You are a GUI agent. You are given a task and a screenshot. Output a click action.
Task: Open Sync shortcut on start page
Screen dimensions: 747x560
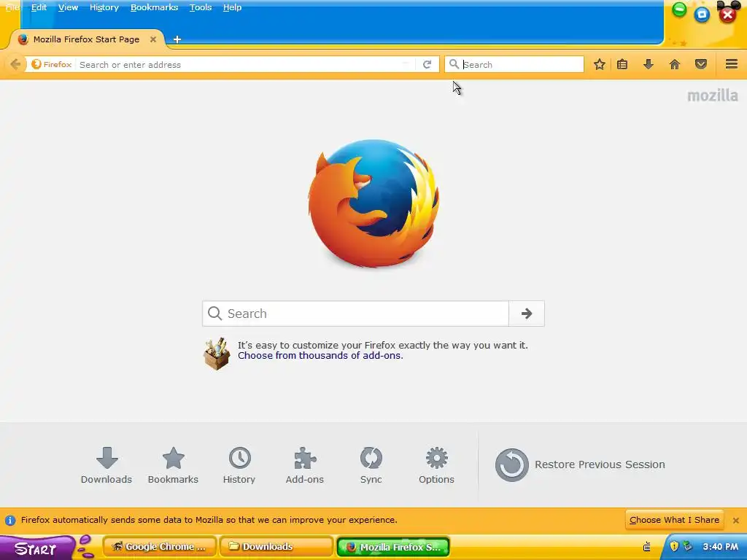click(371, 466)
